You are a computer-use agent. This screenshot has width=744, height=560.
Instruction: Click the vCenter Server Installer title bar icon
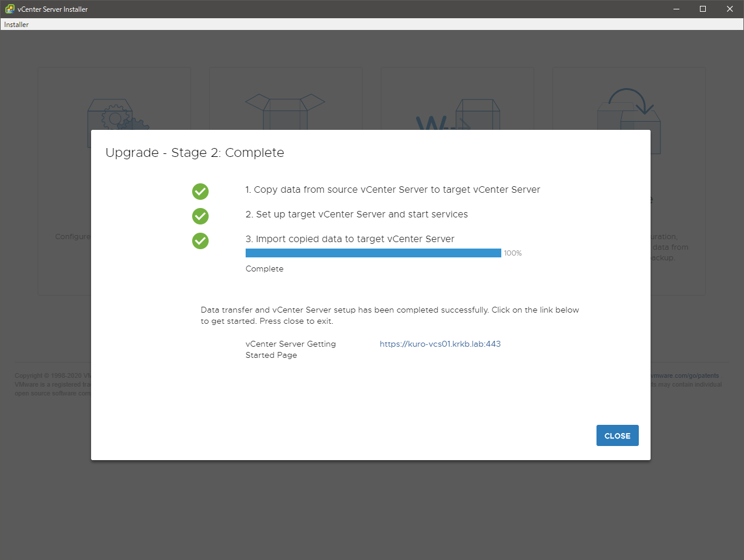[9, 9]
